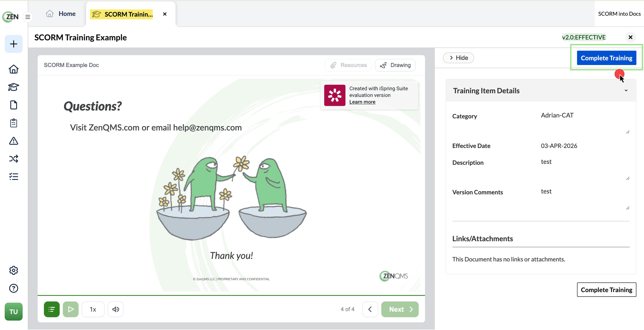Click the blue Complete Training button
This screenshot has height=330, width=644.
(x=606, y=58)
